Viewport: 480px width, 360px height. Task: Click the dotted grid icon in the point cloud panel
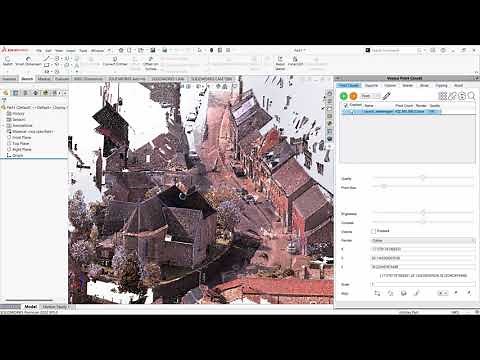click(x=442, y=96)
